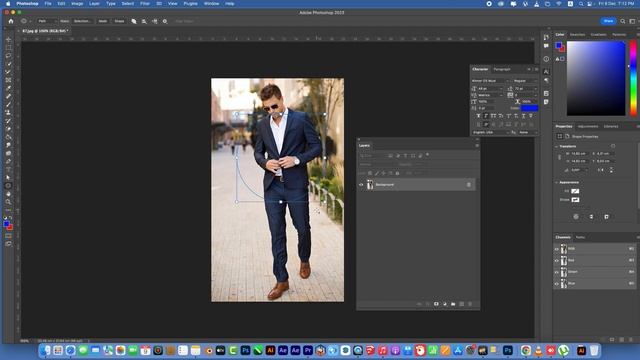Viewport: 640px width, 360px height.
Task: Open leading dropdown in Character panel
Action: point(526,89)
